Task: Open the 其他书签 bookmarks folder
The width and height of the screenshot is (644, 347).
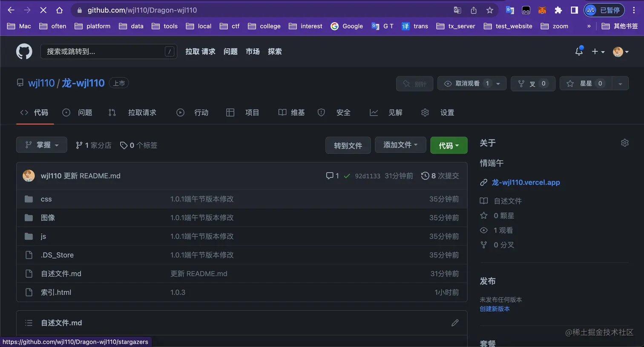Action: 620,26
